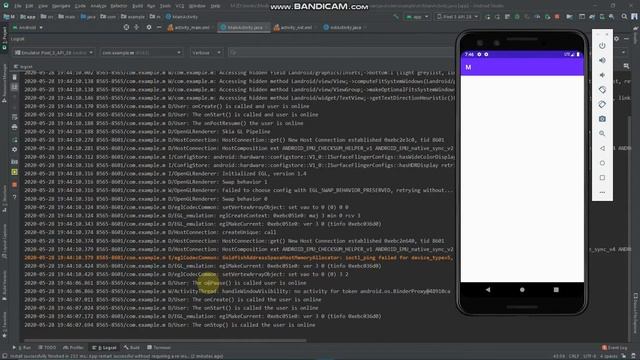Open the Verbose log level dropdown
The width and height of the screenshot is (640, 360).
(x=206, y=53)
